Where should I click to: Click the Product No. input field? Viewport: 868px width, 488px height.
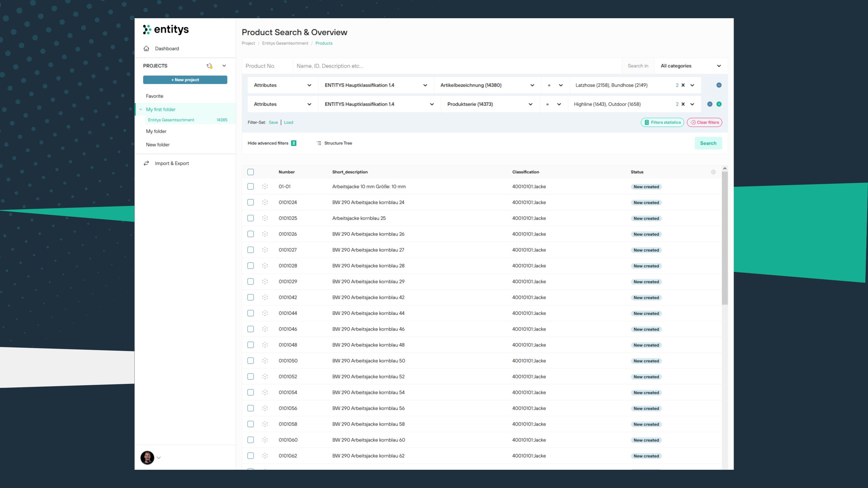(x=266, y=66)
